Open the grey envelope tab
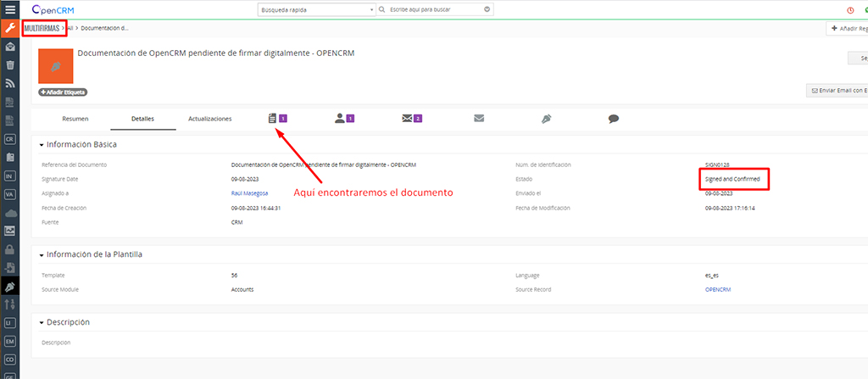 pos(480,118)
